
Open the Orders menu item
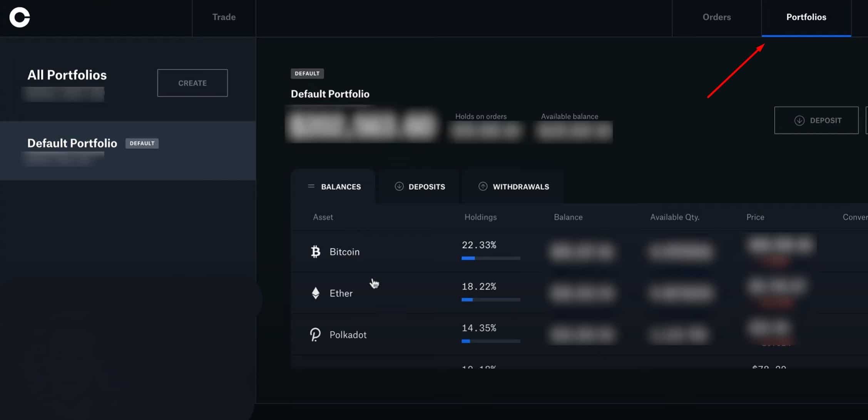click(716, 17)
